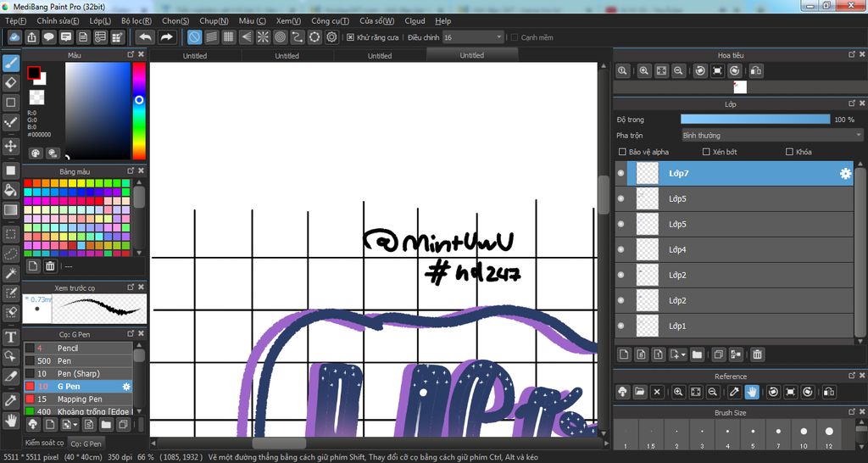Open the Chỉnh sửa edit menu
This screenshot has width=868, height=463.
[58, 21]
